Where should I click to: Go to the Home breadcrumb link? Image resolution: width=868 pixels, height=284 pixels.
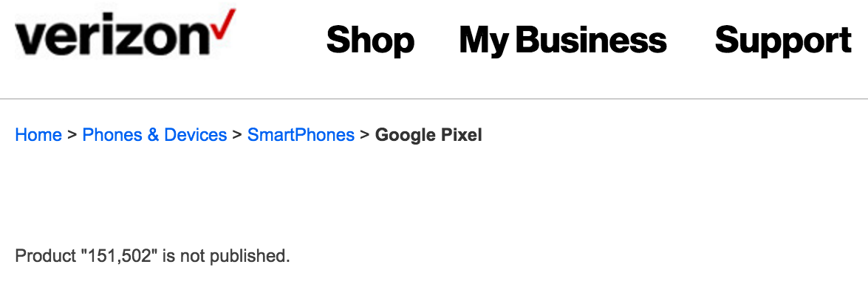coord(38,135)
